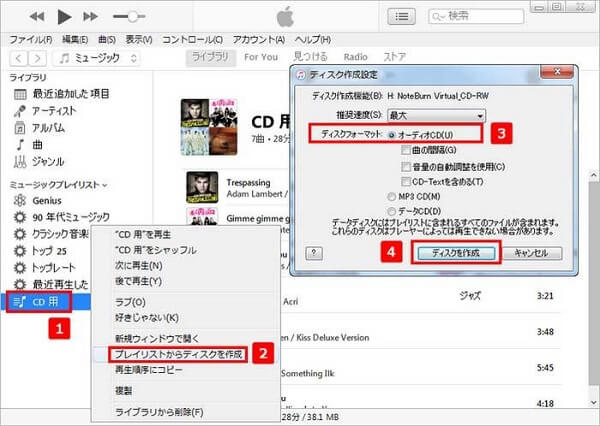Switch to the For You tab
600x426 pixels.
[261, 57]
